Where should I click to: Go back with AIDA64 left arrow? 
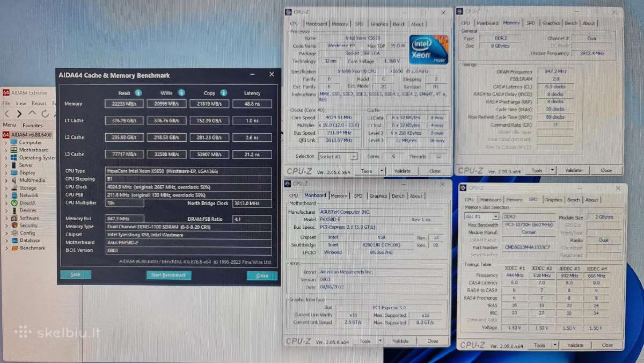click(x=7, y=114)
